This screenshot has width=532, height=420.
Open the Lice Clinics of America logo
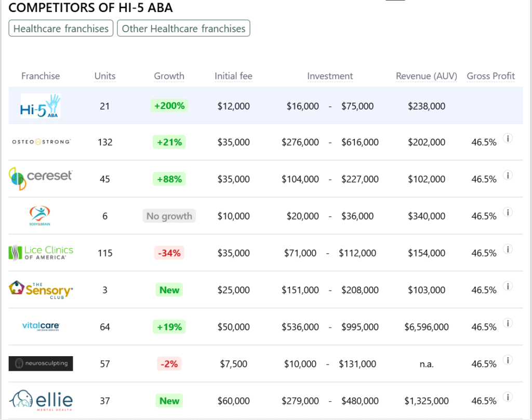click(x=41, y=253)
